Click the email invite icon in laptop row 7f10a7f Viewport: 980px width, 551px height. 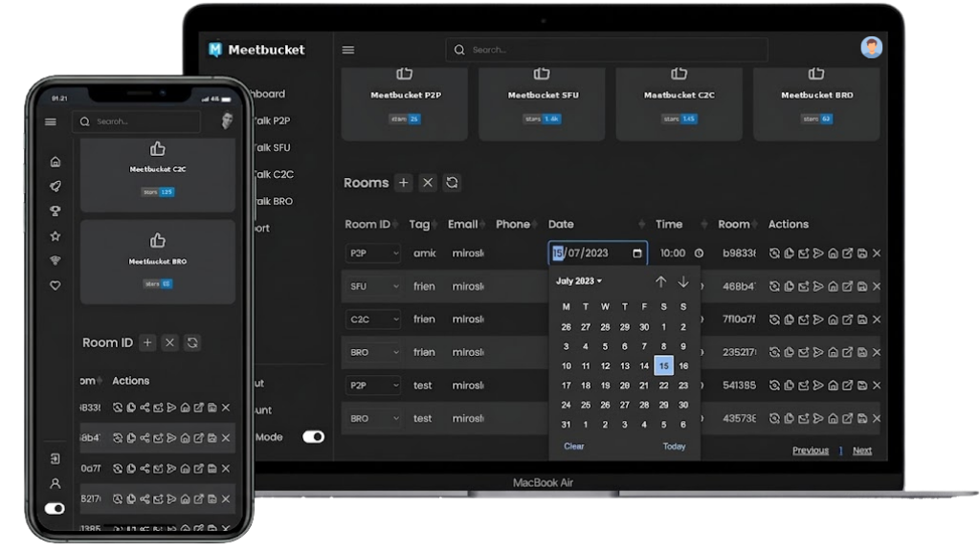pyautogui.click(x=804, y=320)
